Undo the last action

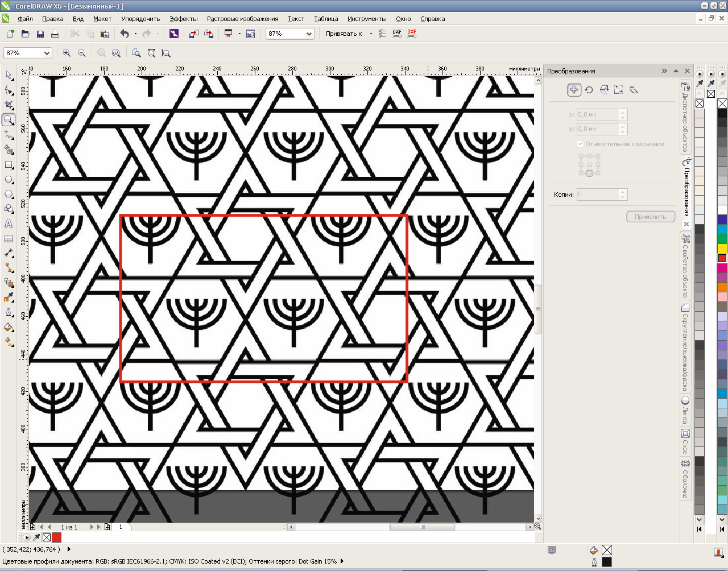point(125,34)
